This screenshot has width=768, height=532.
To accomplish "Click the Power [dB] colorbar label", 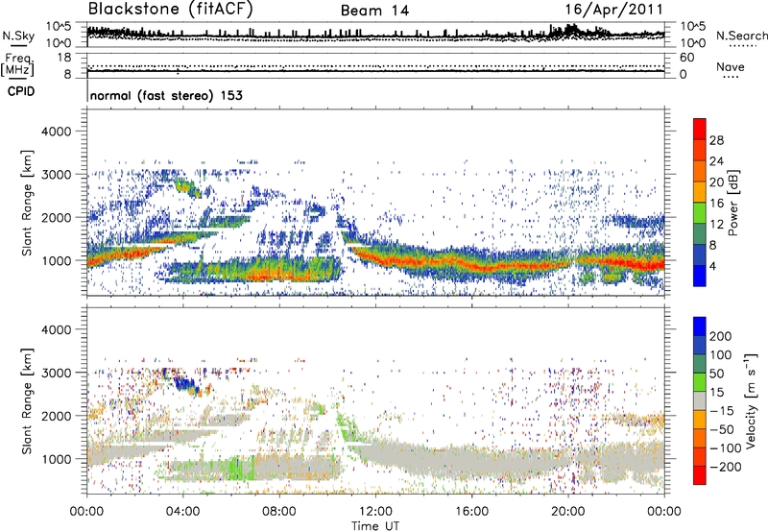I will 732,203.
